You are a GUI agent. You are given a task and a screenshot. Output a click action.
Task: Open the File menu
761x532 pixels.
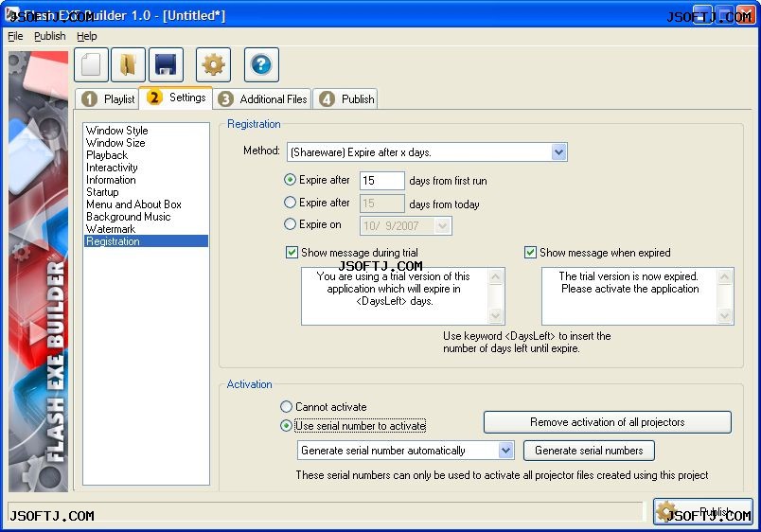click(x=15, y=36)
